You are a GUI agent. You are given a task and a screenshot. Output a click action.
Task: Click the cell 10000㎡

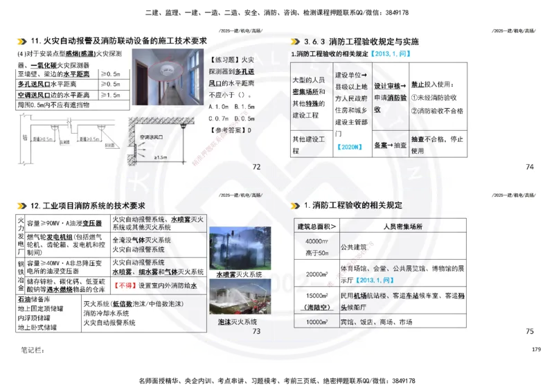pyautogui.click(x=316, y=321)
